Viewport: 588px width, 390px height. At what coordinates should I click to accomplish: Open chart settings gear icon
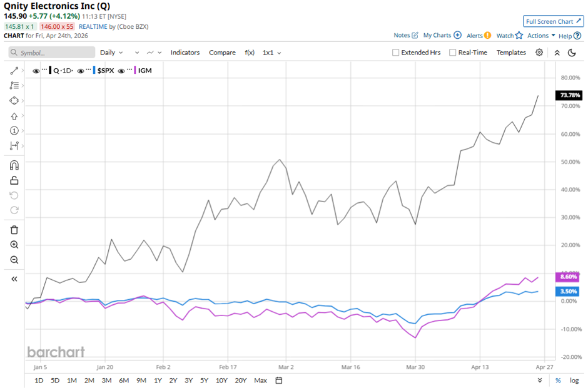(x=539, y=53)
